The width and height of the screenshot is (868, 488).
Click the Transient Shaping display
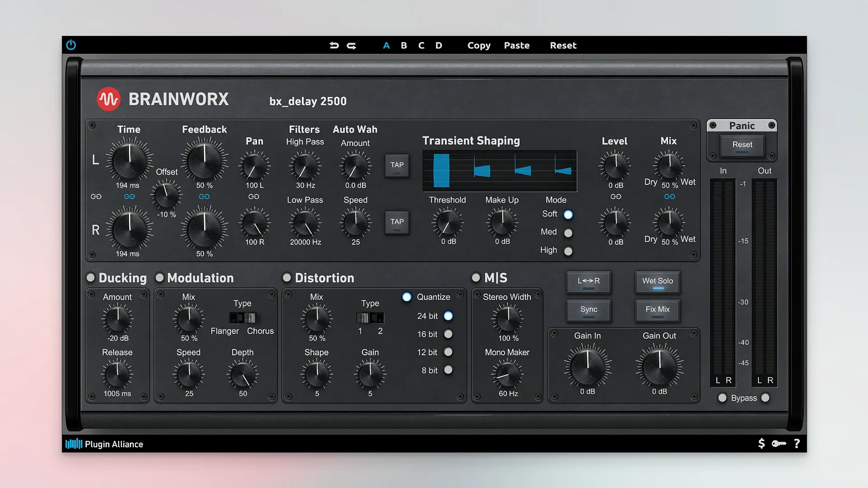click(499, 171)
